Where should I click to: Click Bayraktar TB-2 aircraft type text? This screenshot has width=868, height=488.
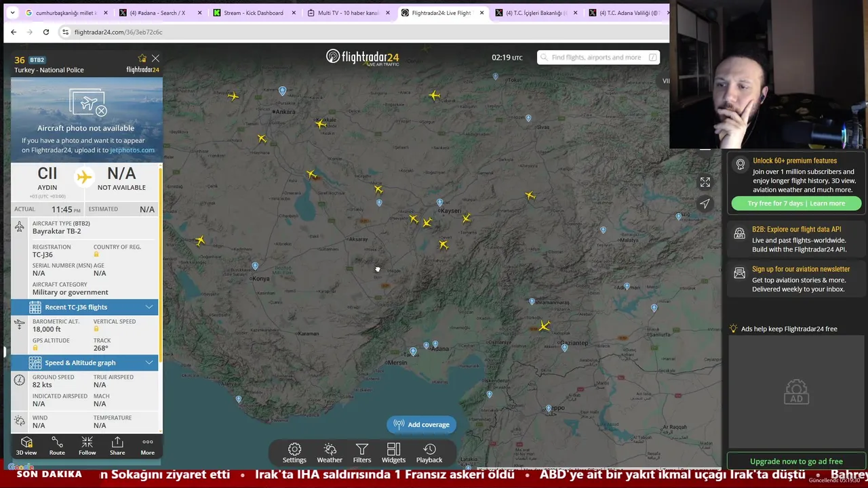click(x=56, y=231)
